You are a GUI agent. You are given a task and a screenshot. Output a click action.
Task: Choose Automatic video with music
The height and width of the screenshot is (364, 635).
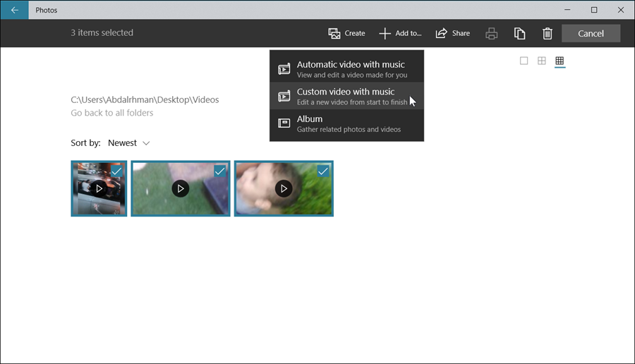click(x=346, y=69)
